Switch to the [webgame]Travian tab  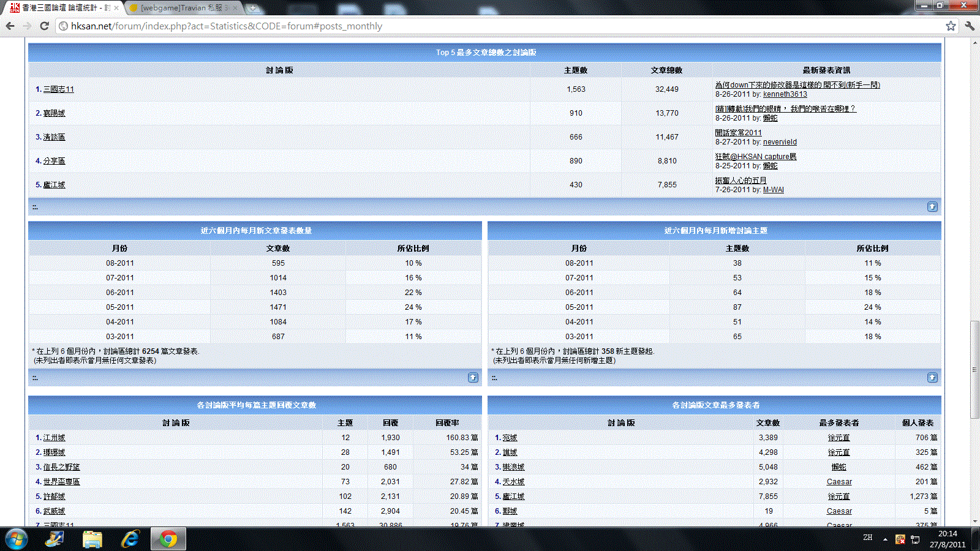point(184,8)
